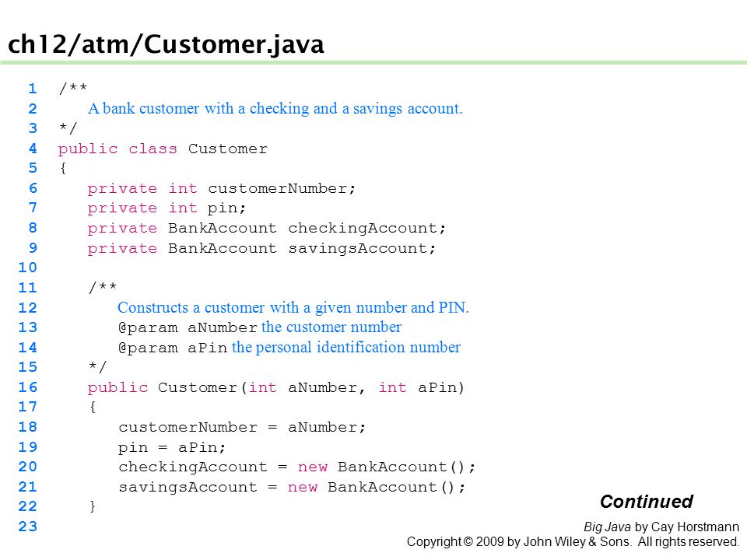
Task: Click the public class Customer declaration
Action: coord(163,149)
